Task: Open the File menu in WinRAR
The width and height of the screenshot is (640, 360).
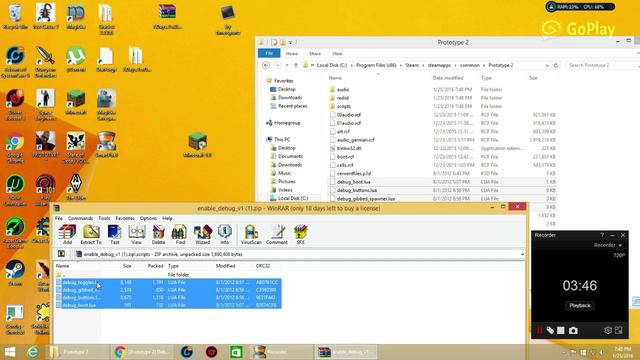Action: [x=59, y=218]
